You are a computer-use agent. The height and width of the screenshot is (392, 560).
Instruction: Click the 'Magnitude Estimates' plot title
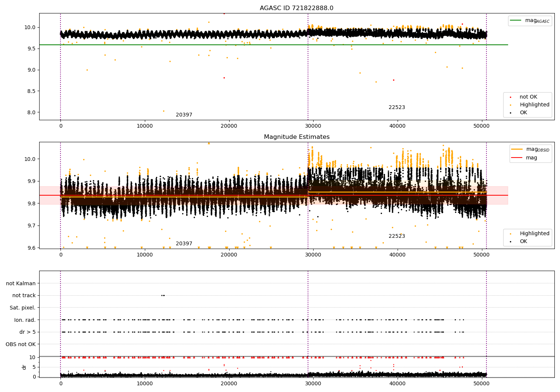(x=296, y=137)
